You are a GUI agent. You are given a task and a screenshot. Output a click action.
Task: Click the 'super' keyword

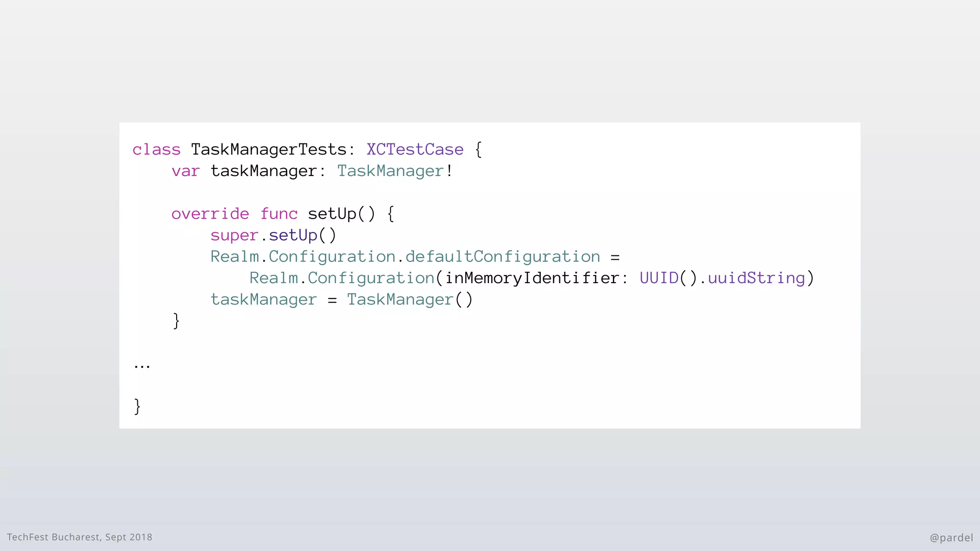[x=234, y=235]
